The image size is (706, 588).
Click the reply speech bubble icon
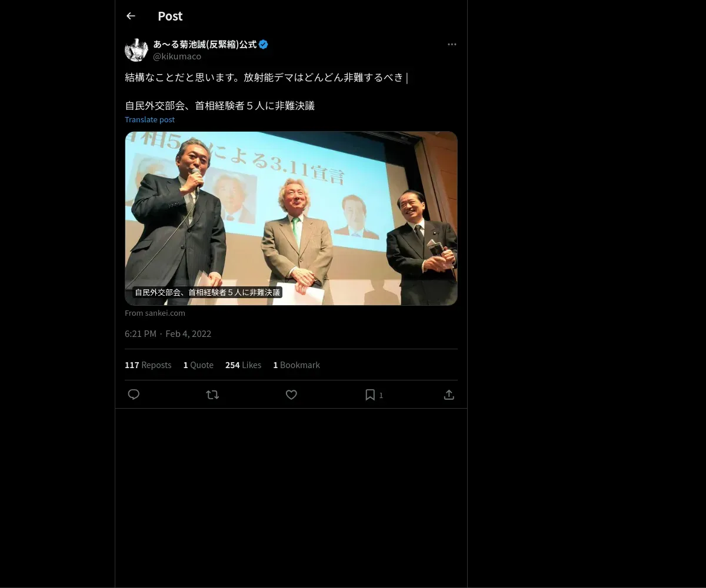[134, 395]
